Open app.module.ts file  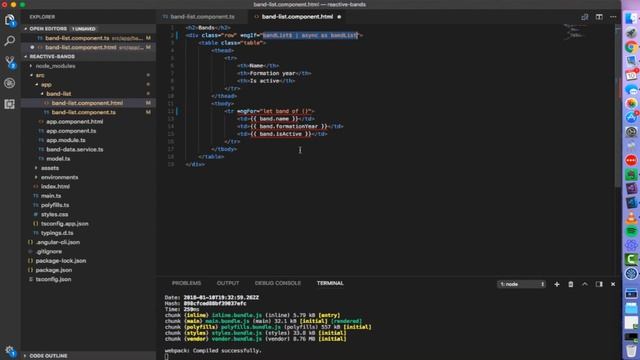(x=89, y=140)
